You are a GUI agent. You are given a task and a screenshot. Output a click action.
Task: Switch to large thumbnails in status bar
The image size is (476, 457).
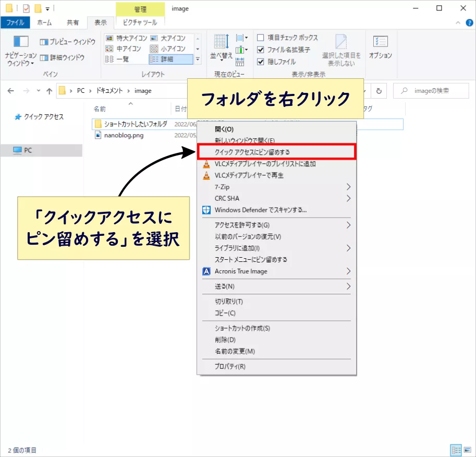468,450
